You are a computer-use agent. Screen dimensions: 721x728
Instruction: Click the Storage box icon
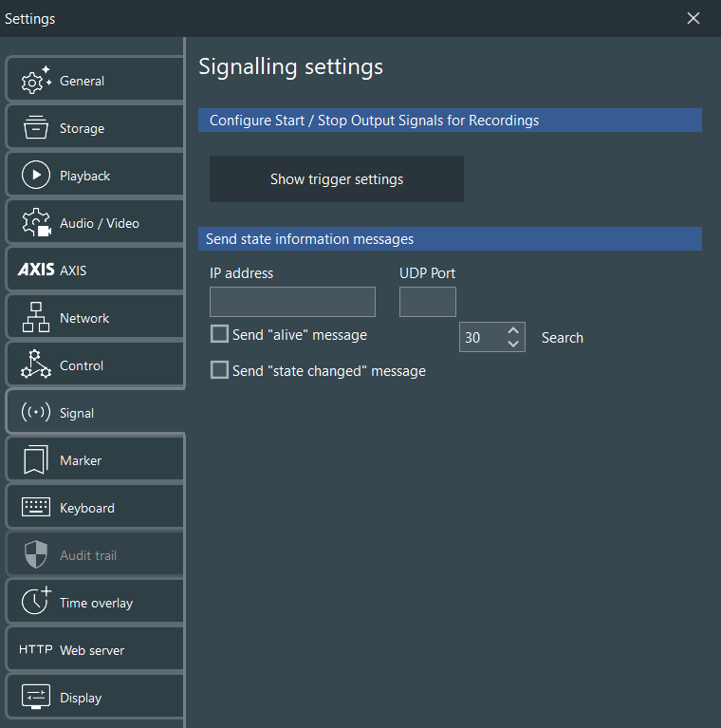point(36,127)
